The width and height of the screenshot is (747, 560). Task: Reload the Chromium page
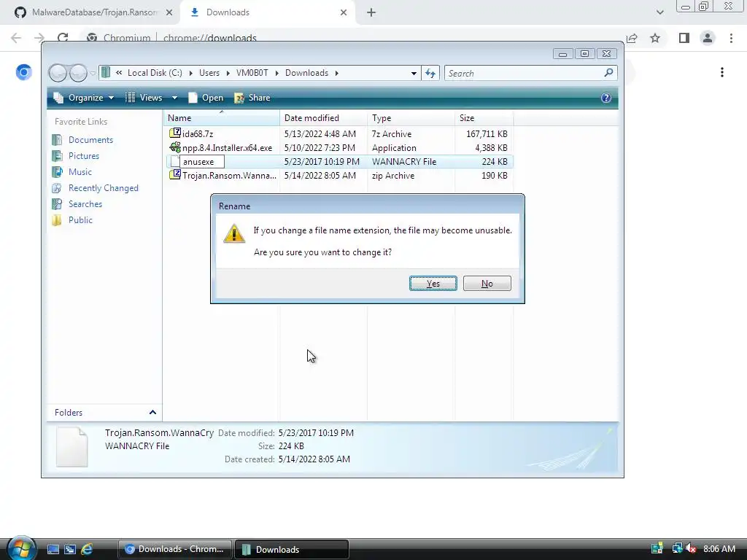[x=63, y=38]
